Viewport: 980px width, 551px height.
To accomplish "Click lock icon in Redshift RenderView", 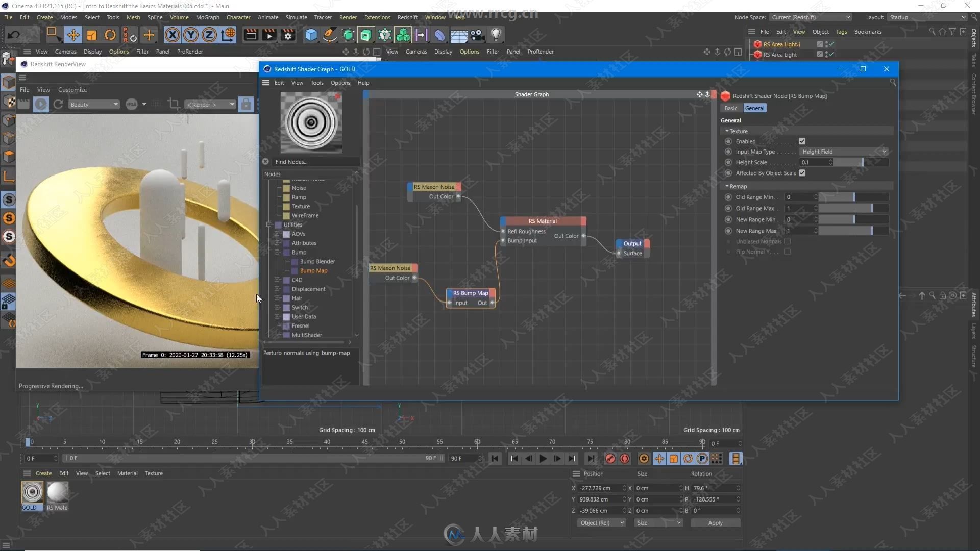I will tap(246, 104).
